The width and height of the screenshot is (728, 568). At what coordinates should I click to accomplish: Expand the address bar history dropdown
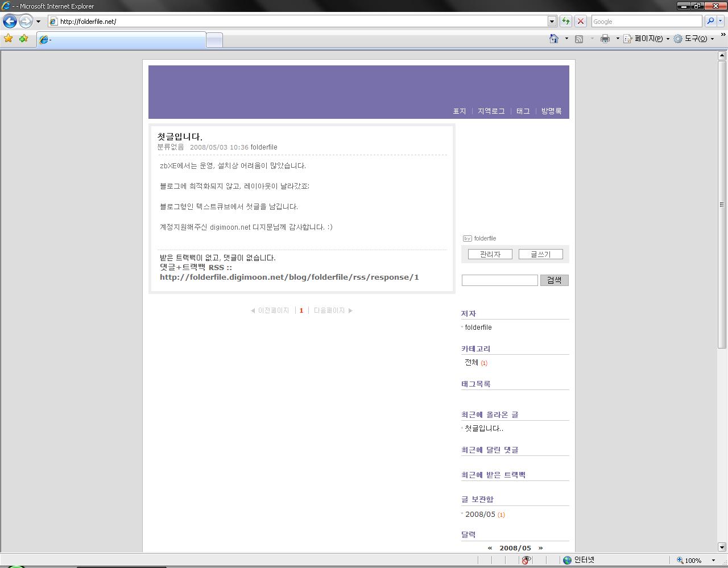click(x=551, y=22)
